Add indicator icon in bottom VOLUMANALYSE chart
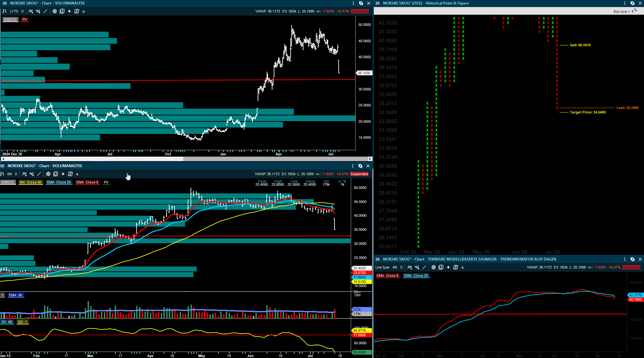The height and width of the screenshot is (358, 644). tap(24, 174)
